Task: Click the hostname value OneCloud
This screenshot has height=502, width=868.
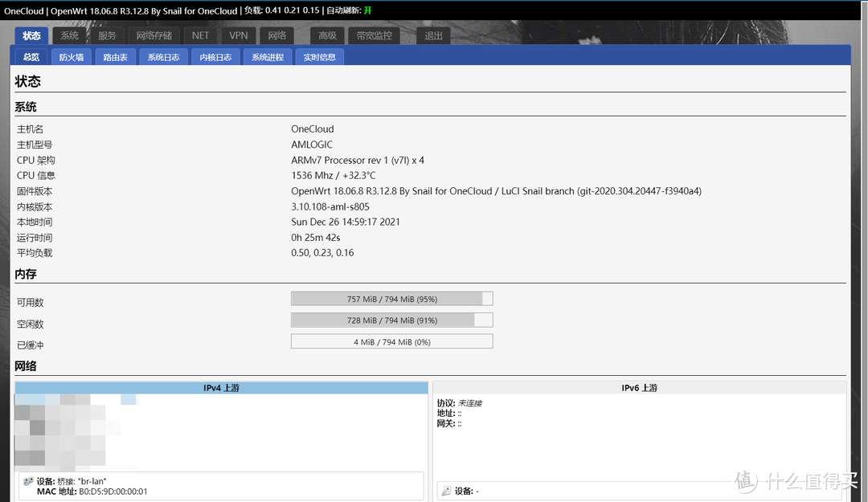Action: click(313, 129)
